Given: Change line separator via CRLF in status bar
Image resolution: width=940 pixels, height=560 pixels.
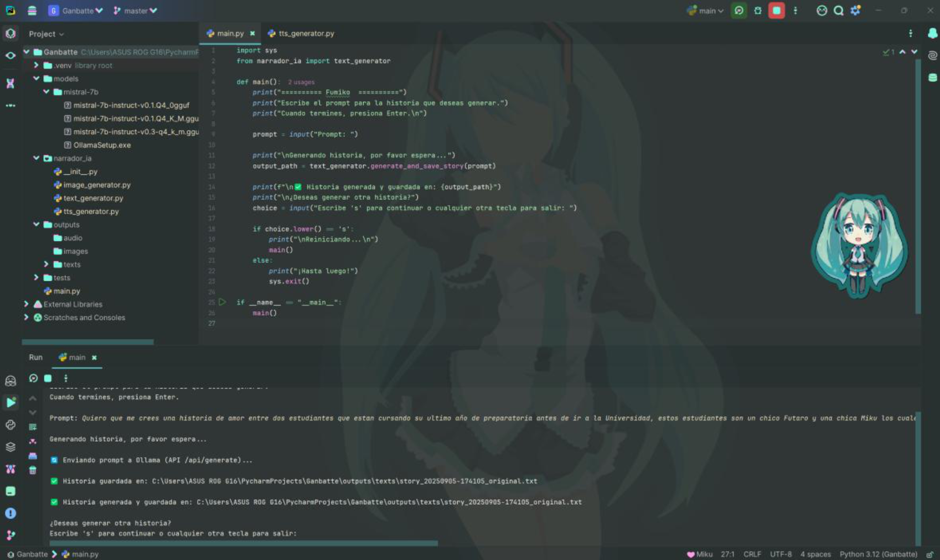Looking at the screenshot, I should click(752, 554).
